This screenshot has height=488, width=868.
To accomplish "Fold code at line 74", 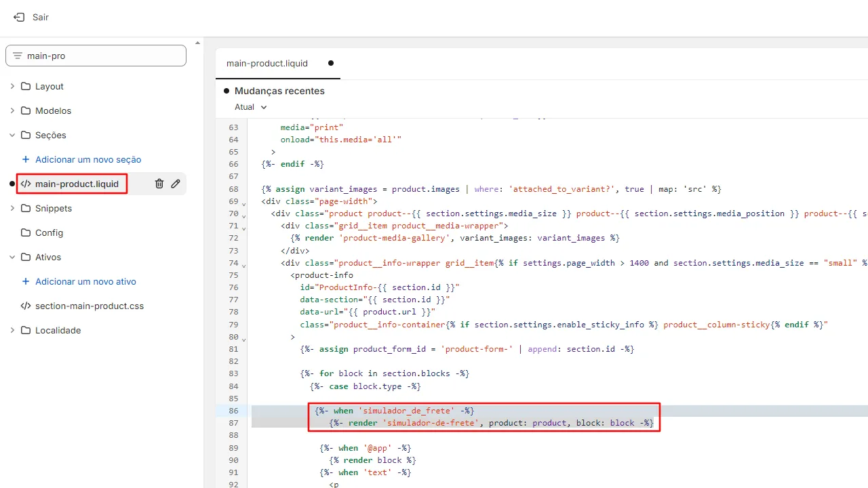I will pos(243,265).
